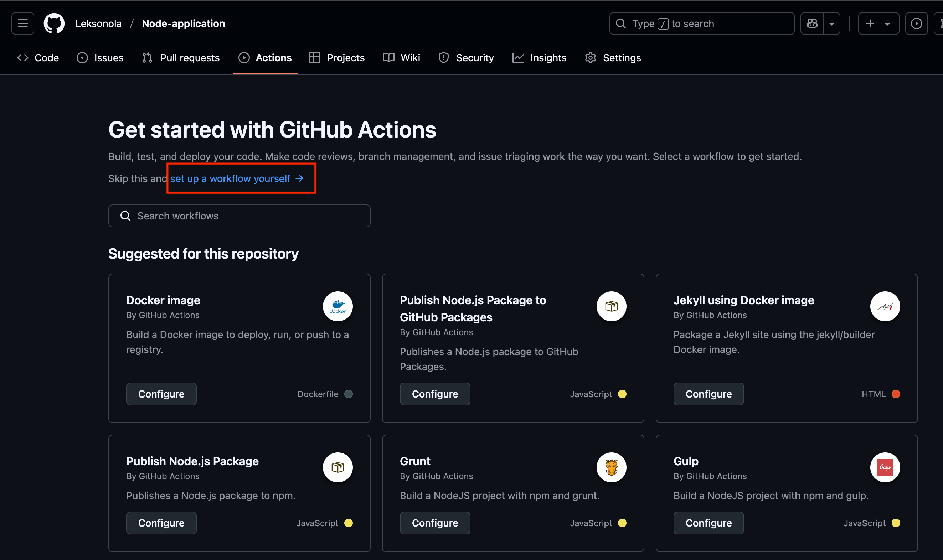Open the Node-application repository link
The width and height of the screenshot is (943, 560).
[184, 24]
